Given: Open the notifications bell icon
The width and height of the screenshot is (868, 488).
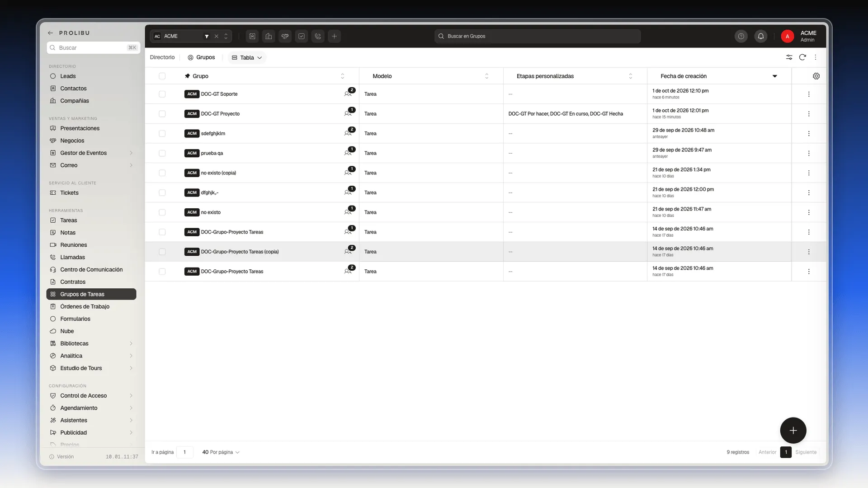Looking at the screenshot, I should point(761,36).
